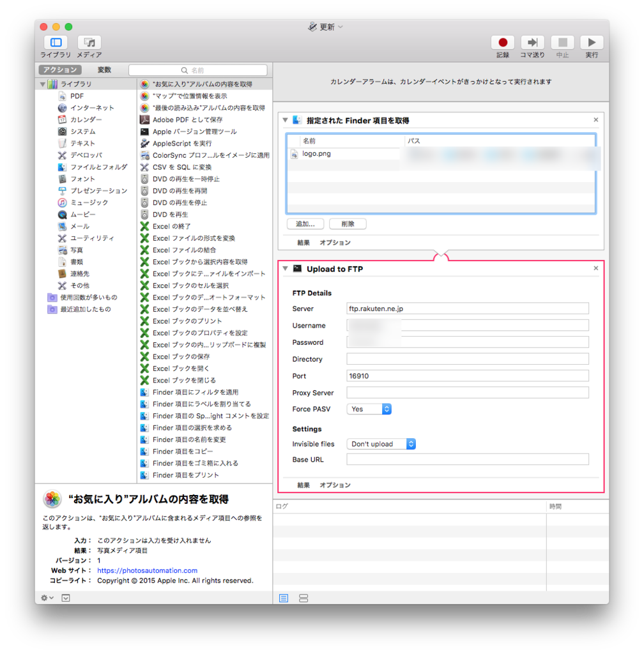This screenshot has height=654, width=644.
Task: Toggle the description panel visibility button
Action: [65, 598]
